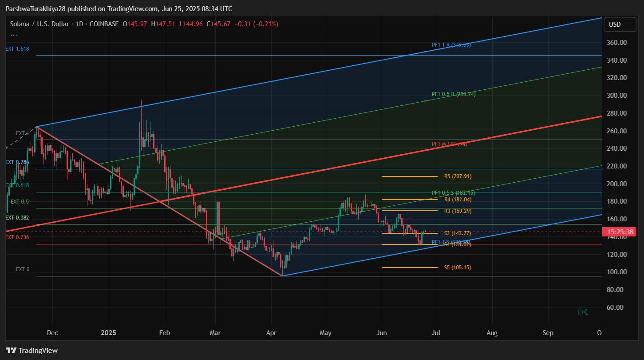Click the R3 (169.29) resistance label

[x=458, y=211]
